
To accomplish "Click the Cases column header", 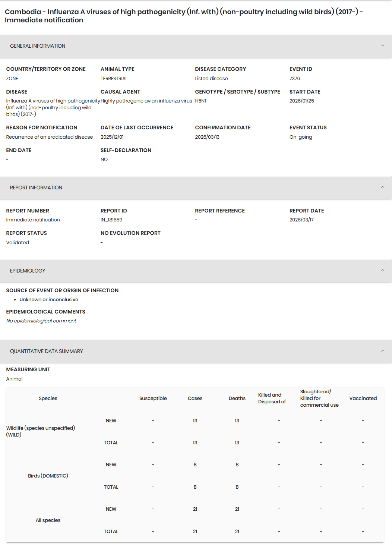I will tap(195, 398).
